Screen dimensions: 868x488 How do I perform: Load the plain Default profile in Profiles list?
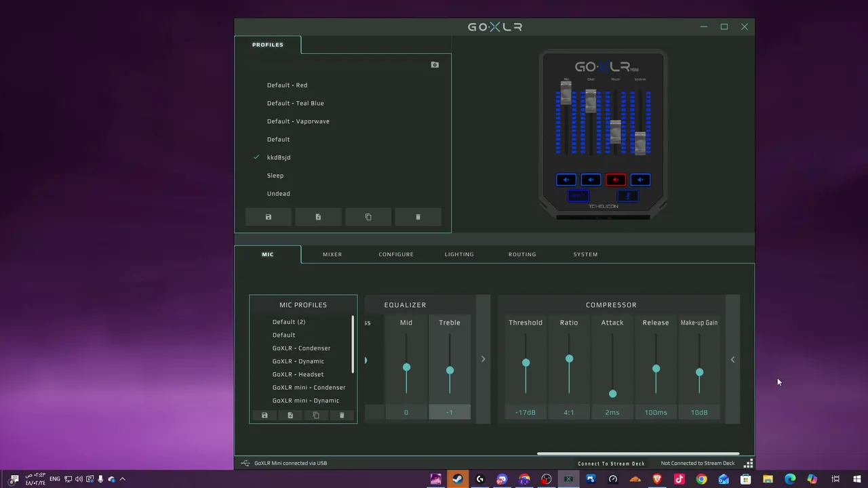[x=278, y=140]
